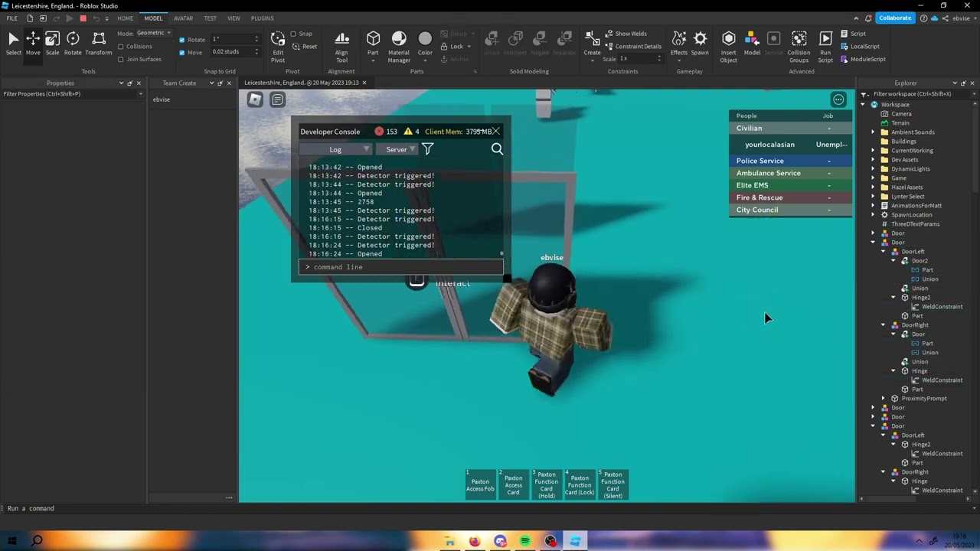This screenshot has height=551, width=980.
Task: Switch to the Rotate tool
Action: pyautogui.click(x=73, y=44)
